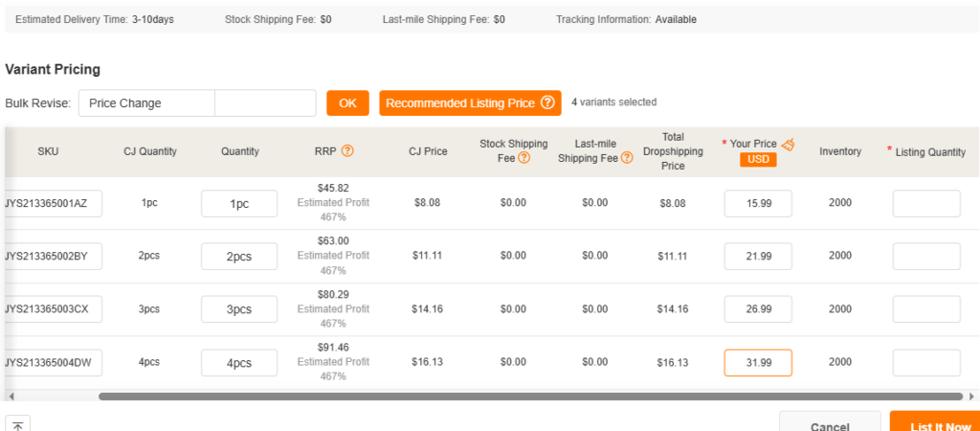Click the SKU field JYS213365004DW

54,363
